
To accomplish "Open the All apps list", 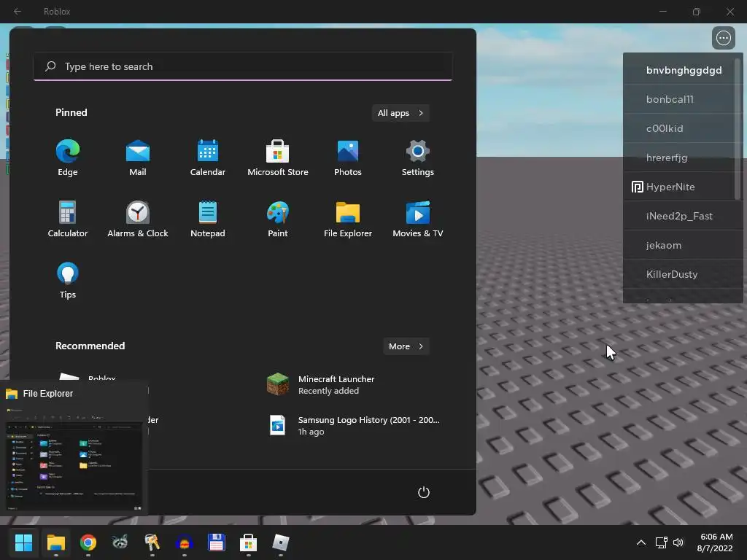I will pyautogui.click(x=400, y=113).
